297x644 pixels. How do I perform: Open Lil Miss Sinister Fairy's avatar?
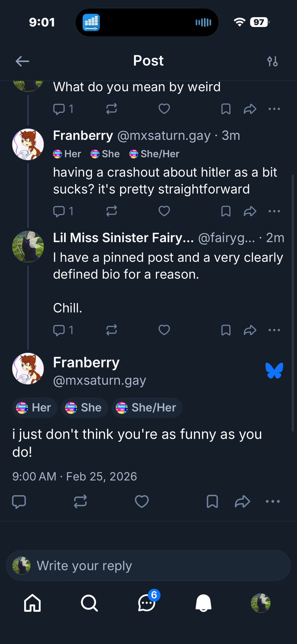[x=28, y=247]
